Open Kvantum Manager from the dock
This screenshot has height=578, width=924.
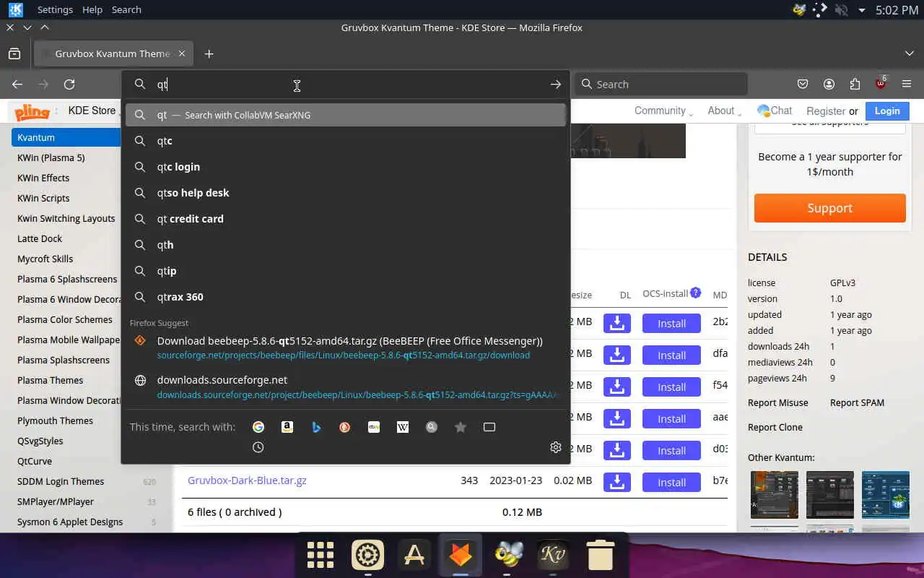click(554, 555)
